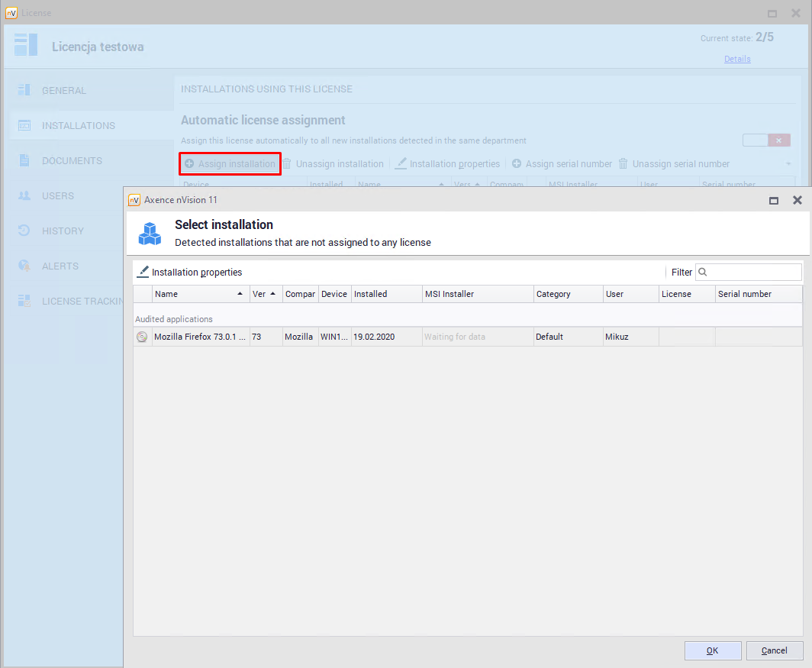This screenshot has height=668, width=812.
Task: Maximize the Axence nVision 11 dialog
Action: 774,200
